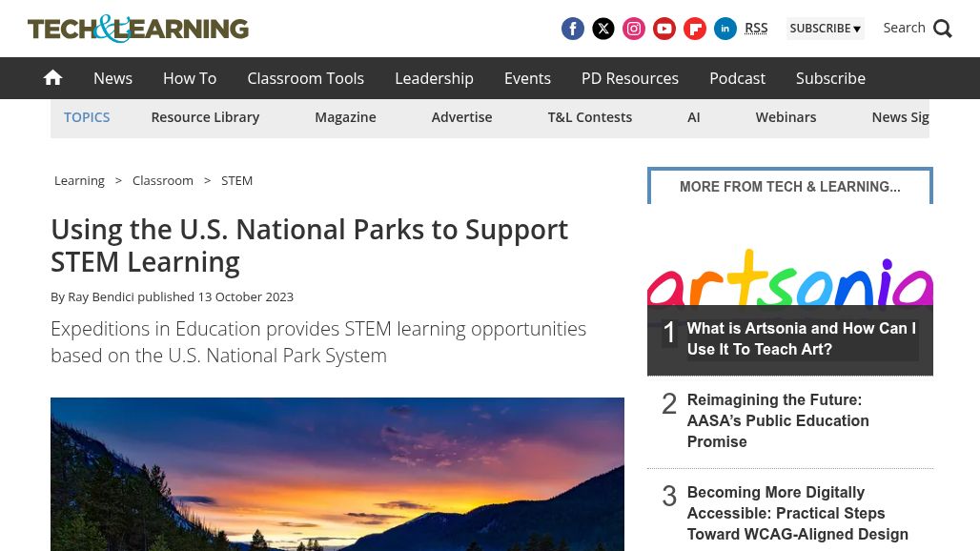Read 'Reimagining the Future: AASA's Public Education Promise'
Viewport: 980px width, 551px height.
[778, 421]
